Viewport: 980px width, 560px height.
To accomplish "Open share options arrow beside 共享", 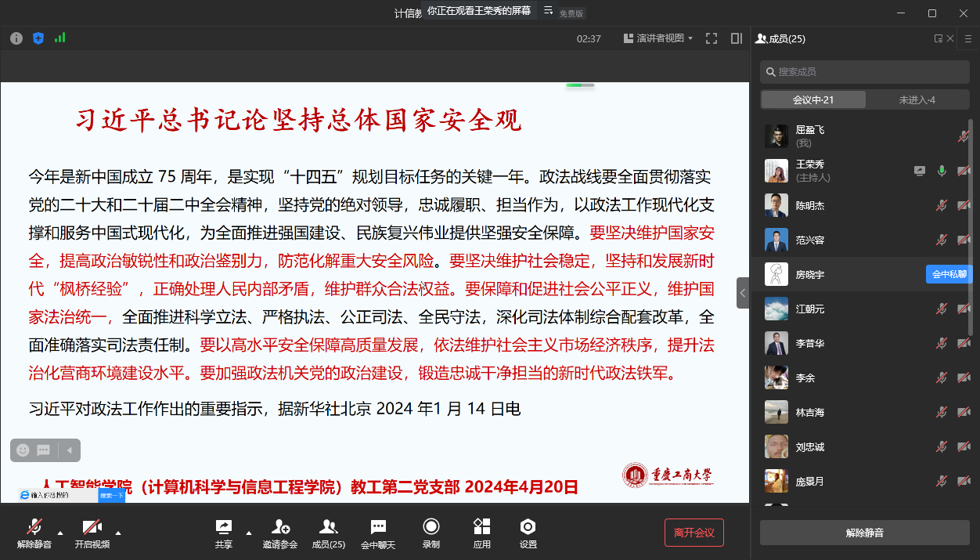I will coord(249,533).
